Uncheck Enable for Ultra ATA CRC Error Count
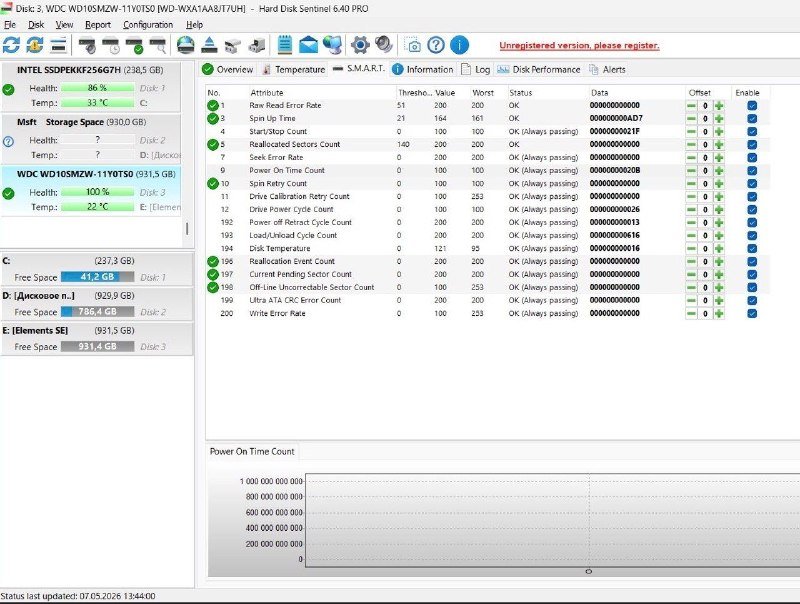The image size is (800, 604). 752,300
